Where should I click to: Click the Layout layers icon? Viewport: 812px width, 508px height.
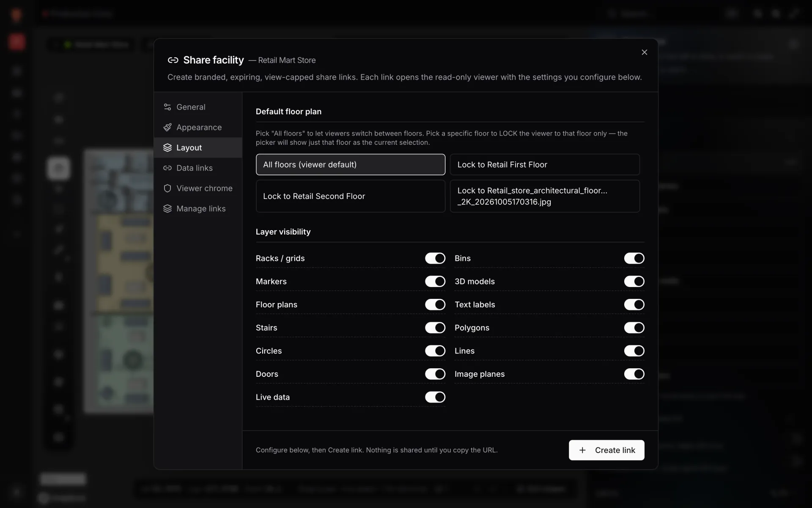click(x=167, y=148)
